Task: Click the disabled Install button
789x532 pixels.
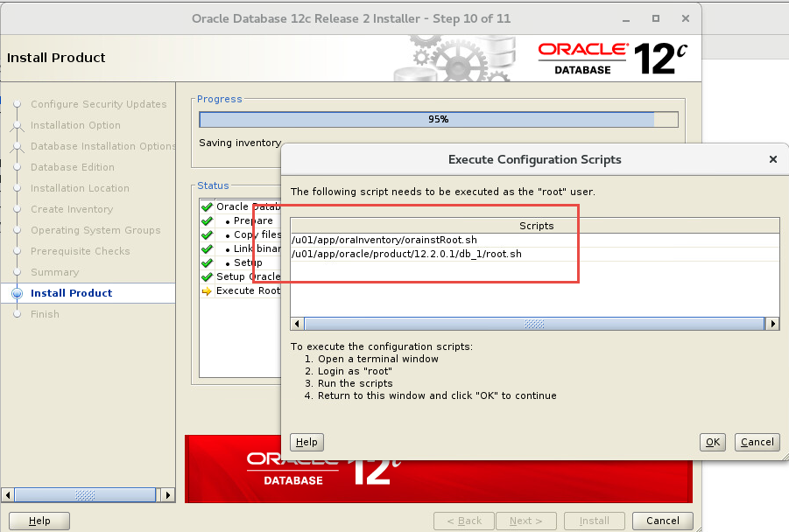Action: click(x=595, y=521)
